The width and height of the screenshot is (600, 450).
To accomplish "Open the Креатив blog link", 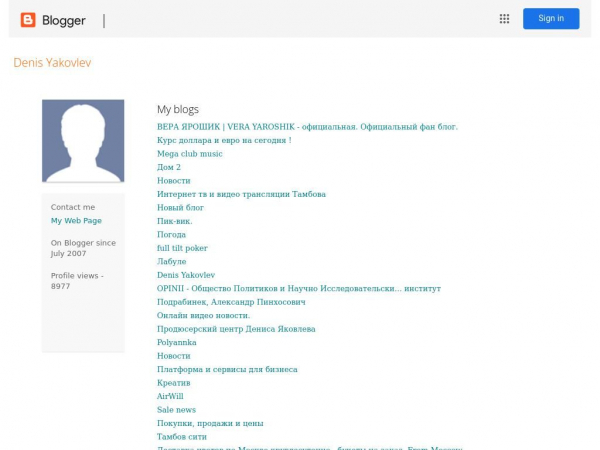I will coord(173,383).
